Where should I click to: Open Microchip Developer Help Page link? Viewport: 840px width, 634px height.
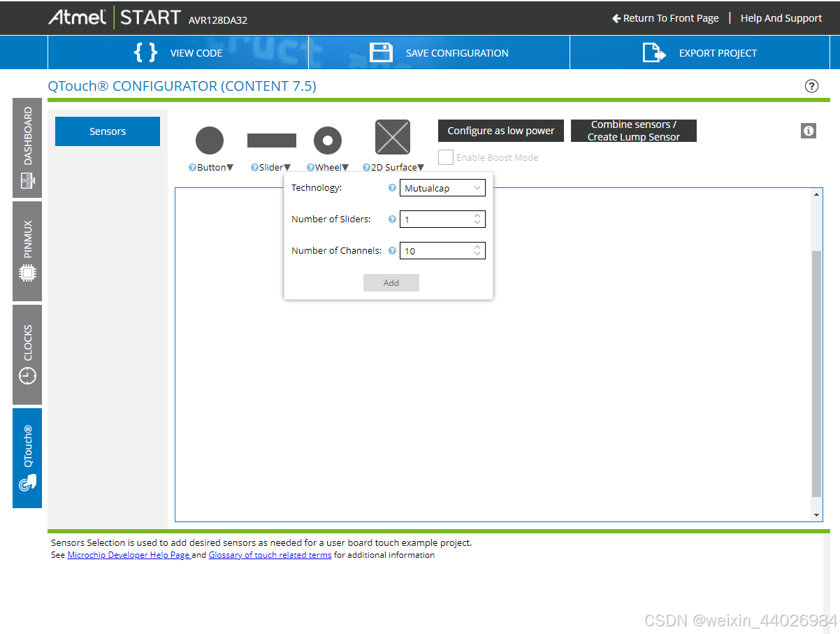(129, 555)
